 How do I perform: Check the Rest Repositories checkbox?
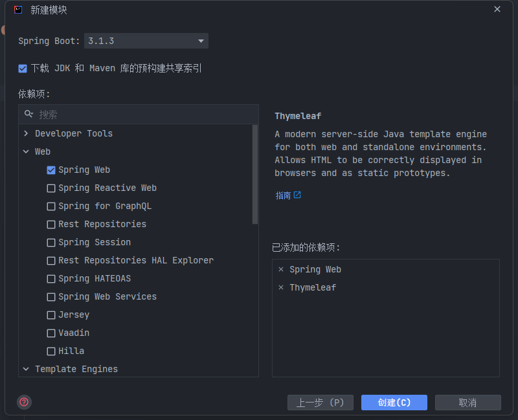(51, 225)
